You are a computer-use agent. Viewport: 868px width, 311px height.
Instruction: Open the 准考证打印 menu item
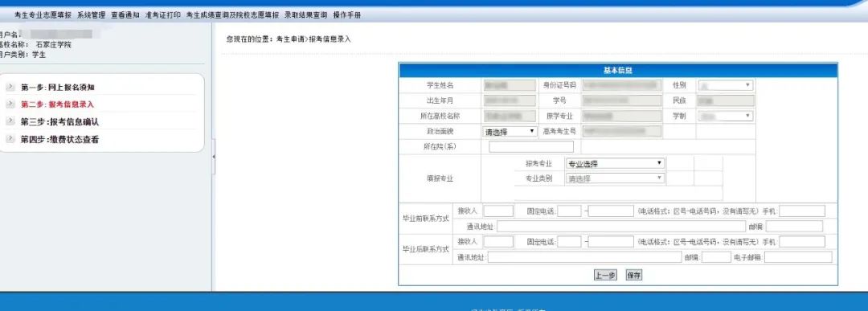(x=162, y=15)
